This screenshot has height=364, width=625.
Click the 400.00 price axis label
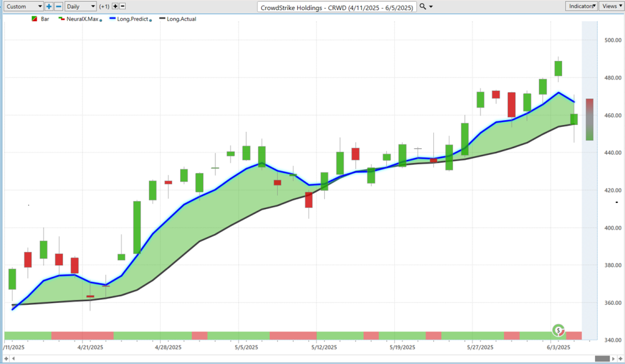(x=613, y=228)
